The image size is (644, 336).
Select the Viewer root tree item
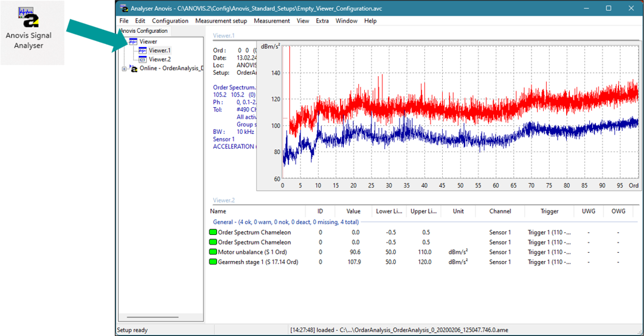[148, 41]
